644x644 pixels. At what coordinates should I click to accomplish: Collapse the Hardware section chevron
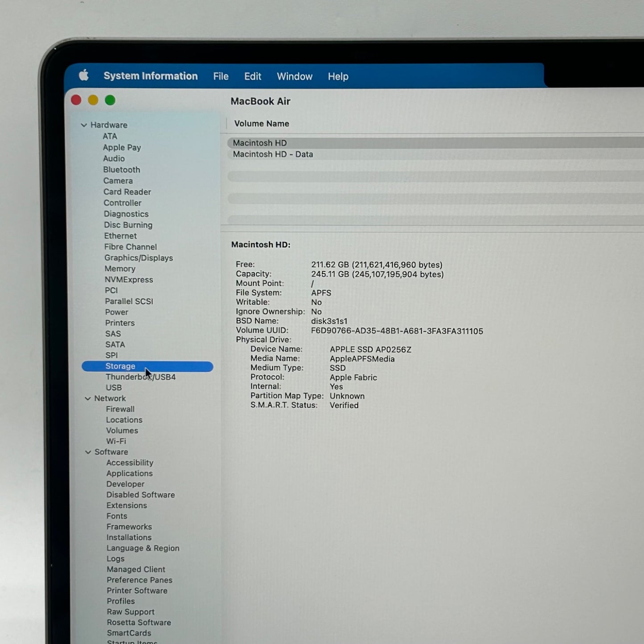click(84, 125)
